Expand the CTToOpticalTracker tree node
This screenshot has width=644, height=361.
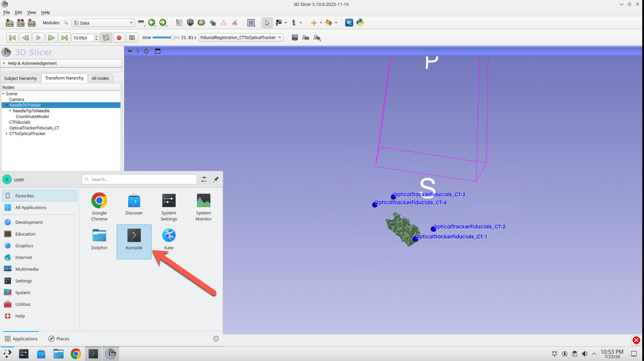[x=6, y=134]
